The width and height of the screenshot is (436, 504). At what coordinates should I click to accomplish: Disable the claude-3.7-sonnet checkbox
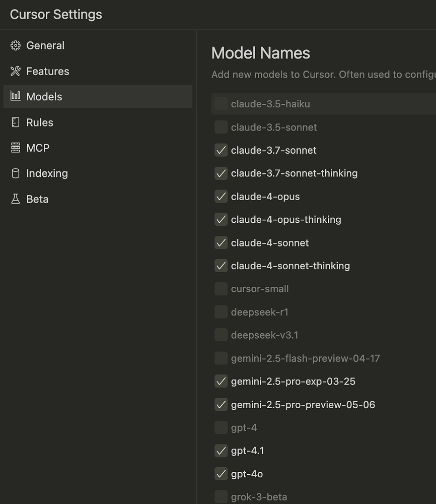click(221, 150)
